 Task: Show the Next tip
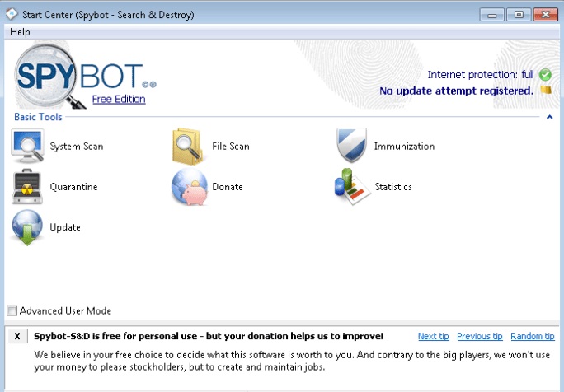[x=434, y=336]
